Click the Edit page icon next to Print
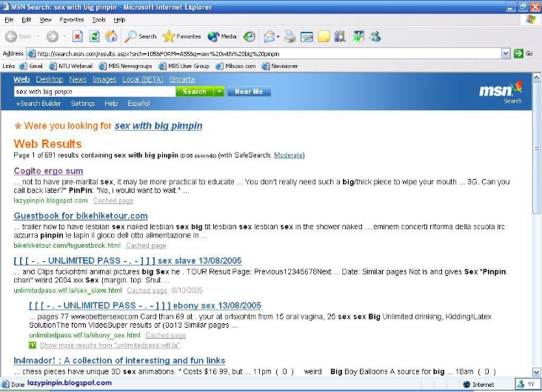The width and height of the screenshot is (542, 392). [307, 36]
